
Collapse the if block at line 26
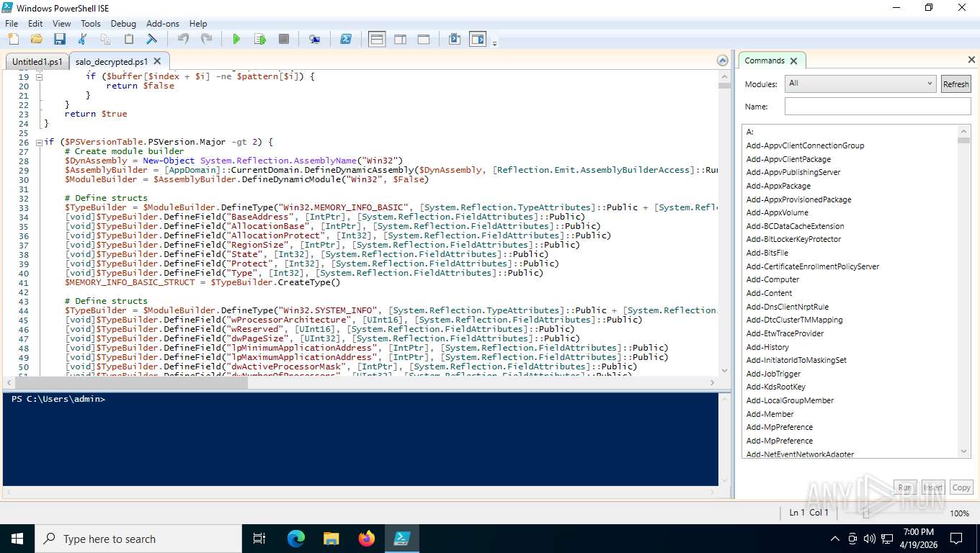(40, 143)
